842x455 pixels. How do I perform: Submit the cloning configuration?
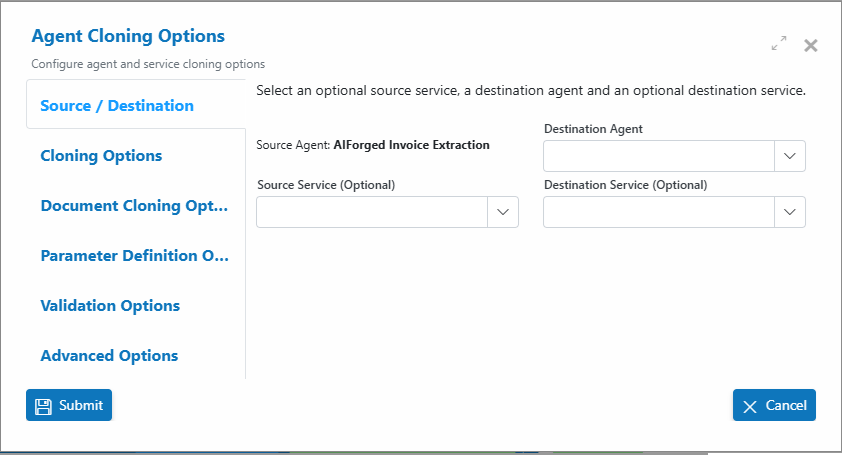(69, 405)
